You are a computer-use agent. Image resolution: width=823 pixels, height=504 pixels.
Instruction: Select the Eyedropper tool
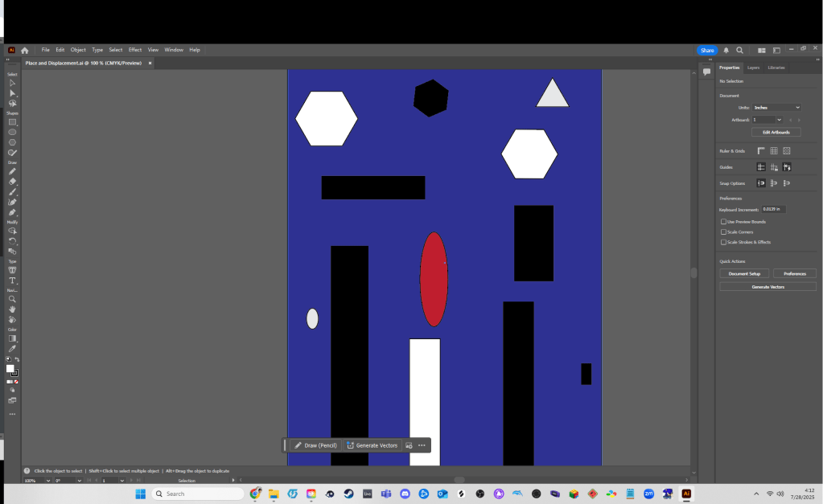[12, 349]
